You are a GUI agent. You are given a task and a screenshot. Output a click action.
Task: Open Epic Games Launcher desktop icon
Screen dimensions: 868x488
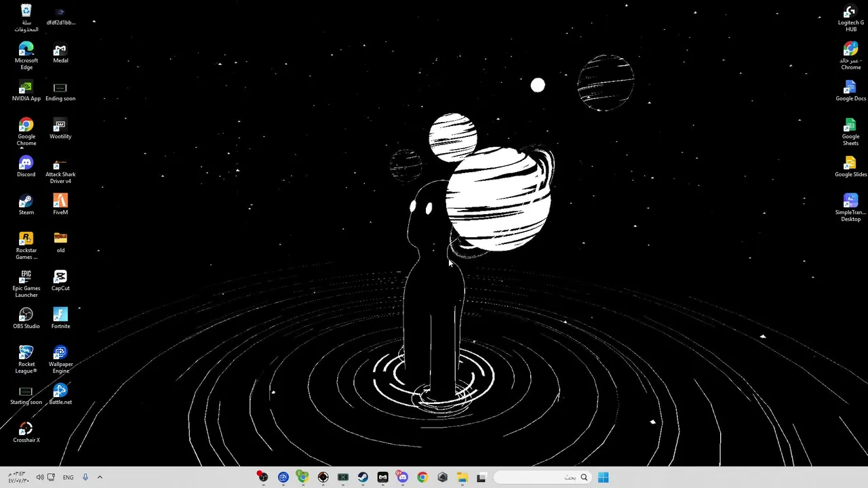[x=26, y=284]
